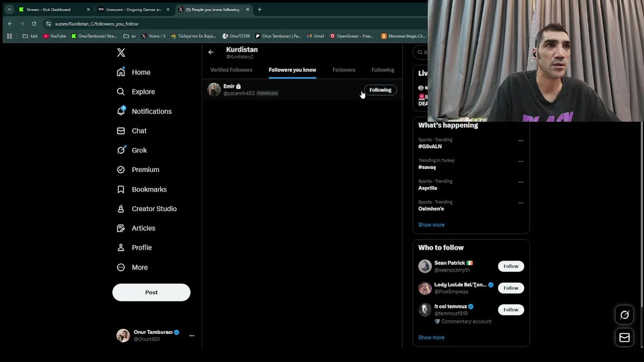Screen dimensions: 644x362
Task: Follow İt col temmuz (temmuz1919)
Action: (511, 310)
